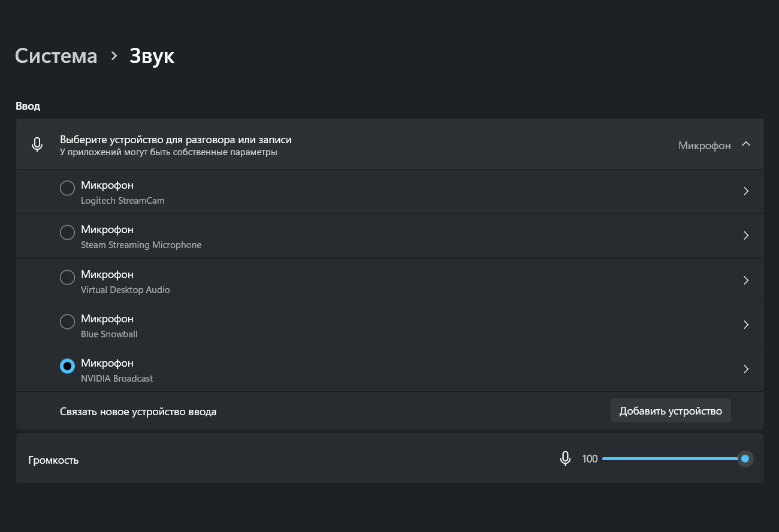Click the Связать новое устройство ввода row
The width and height of the screenshot is (779, 532).
coord(138,412)
